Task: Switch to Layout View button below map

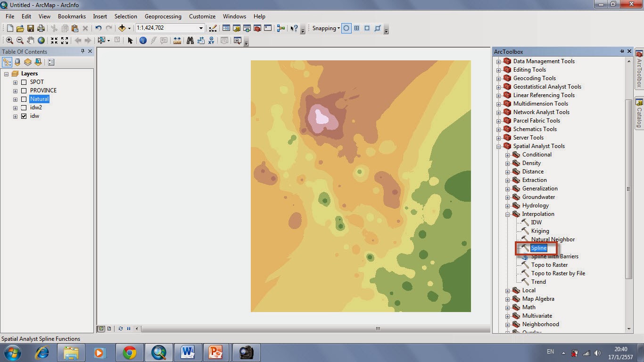Action: point(109,329)
